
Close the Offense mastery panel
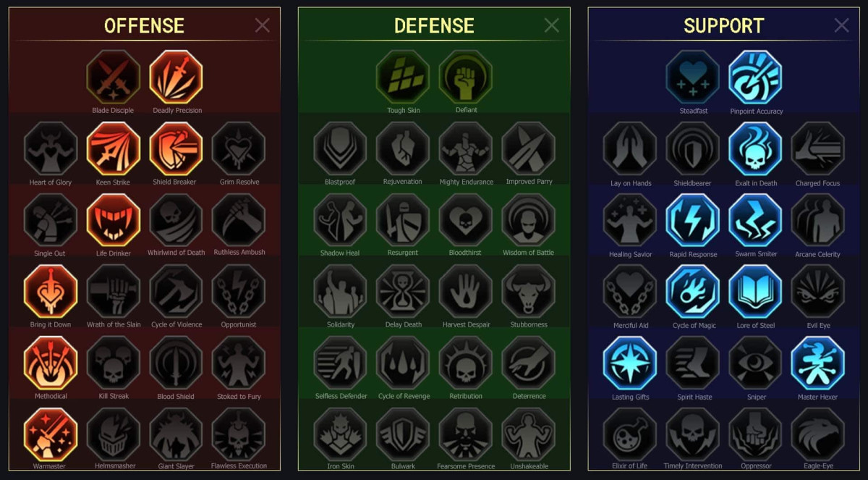(263, 25)
